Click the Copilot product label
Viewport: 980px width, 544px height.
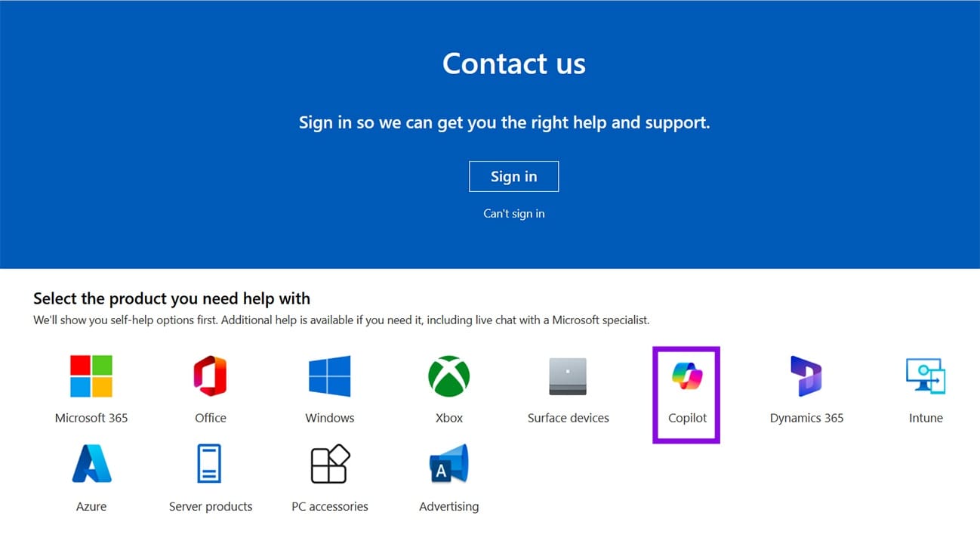(x=687, y=418)
